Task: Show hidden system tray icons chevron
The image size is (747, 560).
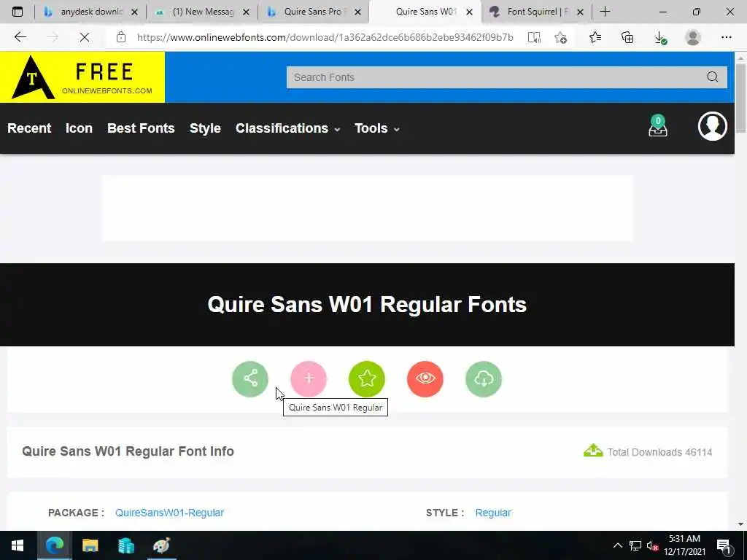Action: click(x=617, y=545)
